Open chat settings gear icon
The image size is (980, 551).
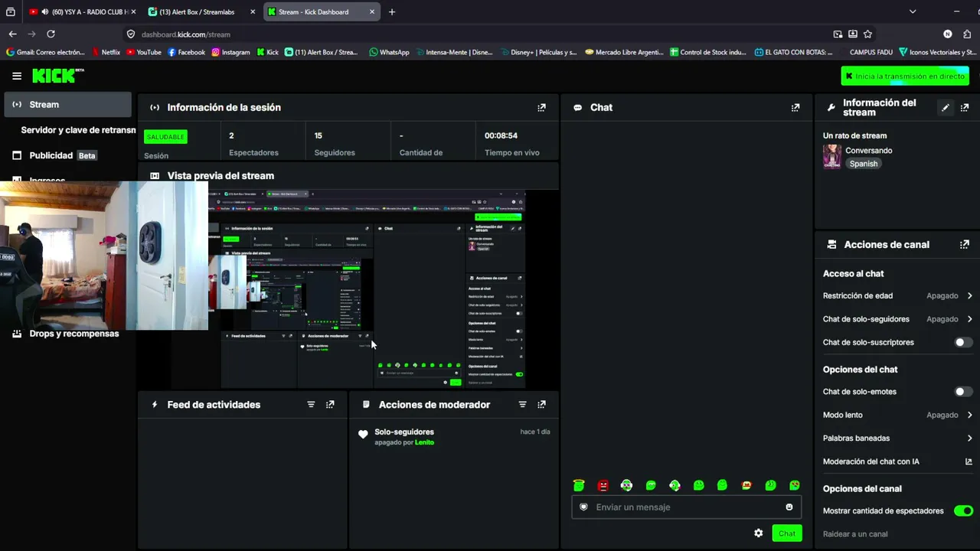pyautogui.click(x=758, y=533)
